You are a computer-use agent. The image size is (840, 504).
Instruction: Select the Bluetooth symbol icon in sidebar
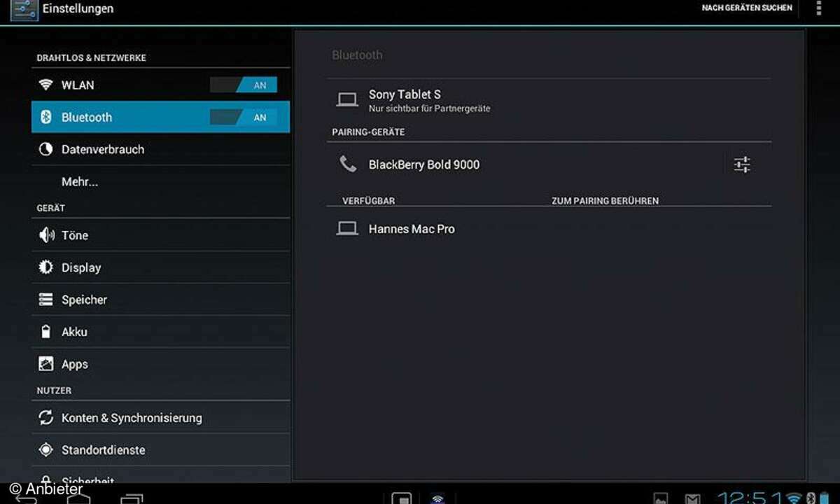46,118
